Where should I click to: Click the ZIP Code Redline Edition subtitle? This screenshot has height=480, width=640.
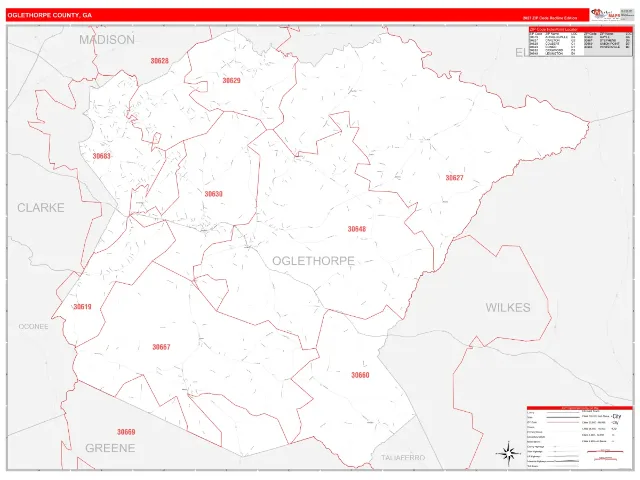pos(550,18)
